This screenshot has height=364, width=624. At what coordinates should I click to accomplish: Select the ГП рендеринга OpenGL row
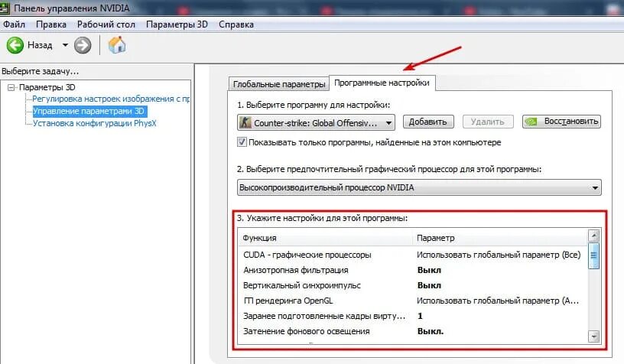(x=413, y=301)
